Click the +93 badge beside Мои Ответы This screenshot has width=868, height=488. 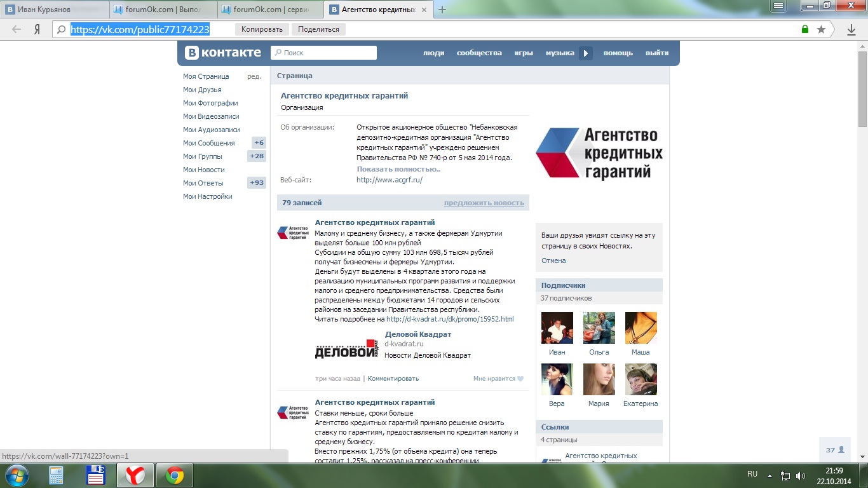pos(257,183)
